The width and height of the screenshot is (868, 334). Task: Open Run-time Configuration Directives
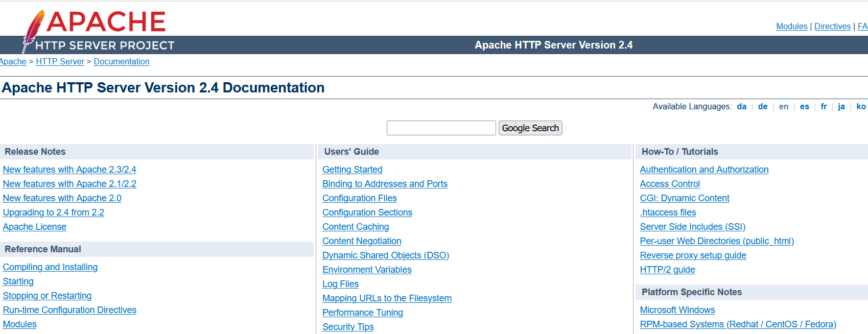click(69, 310)
